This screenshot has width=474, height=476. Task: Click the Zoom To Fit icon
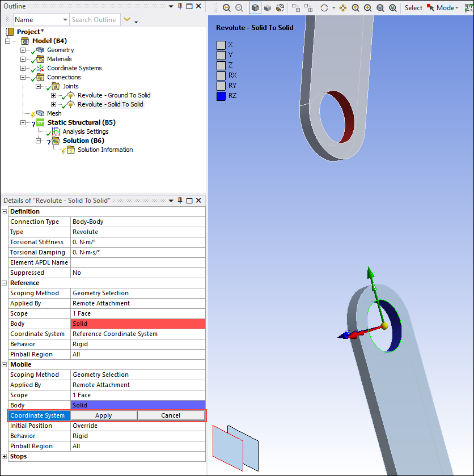coord(380,8)
